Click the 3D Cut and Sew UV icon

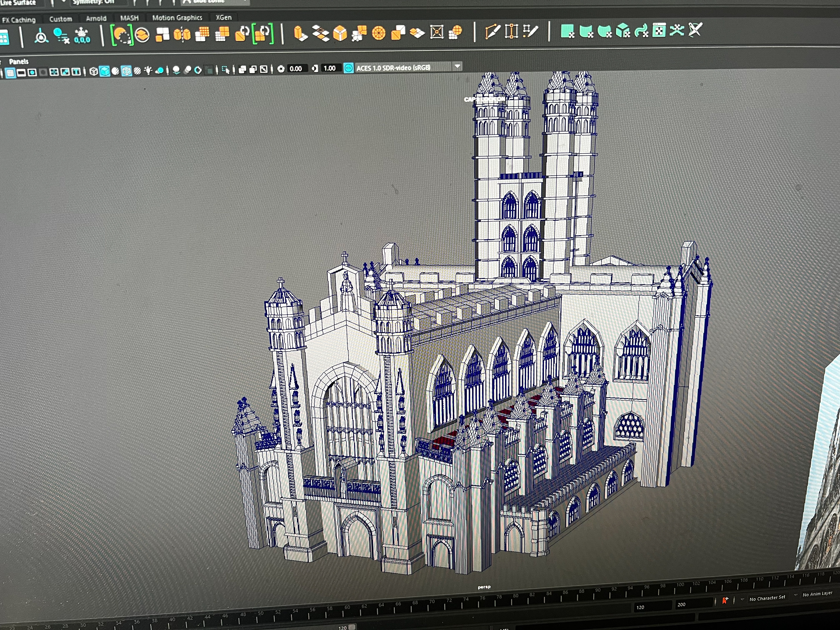tap(677, 30)
